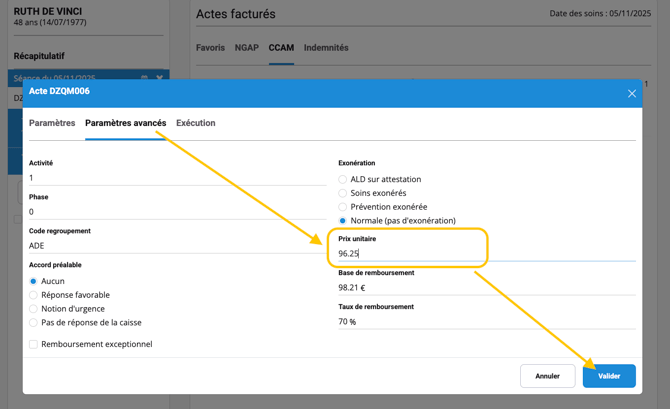Select Prévention exonérée radio button
The width and height of the screenshot is (670, 409).
pyautogui.click(x=343, y=207)
